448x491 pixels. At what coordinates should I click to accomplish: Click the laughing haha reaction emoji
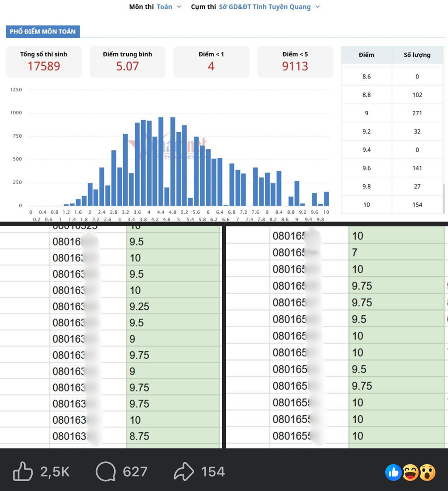pyautogui.click(x=410, y=472)
